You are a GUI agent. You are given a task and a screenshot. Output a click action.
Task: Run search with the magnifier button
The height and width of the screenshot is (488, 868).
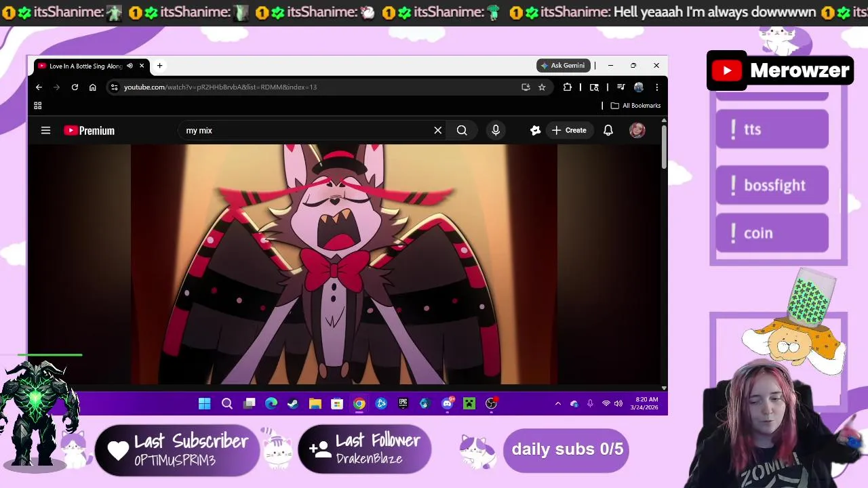point(462,130)
